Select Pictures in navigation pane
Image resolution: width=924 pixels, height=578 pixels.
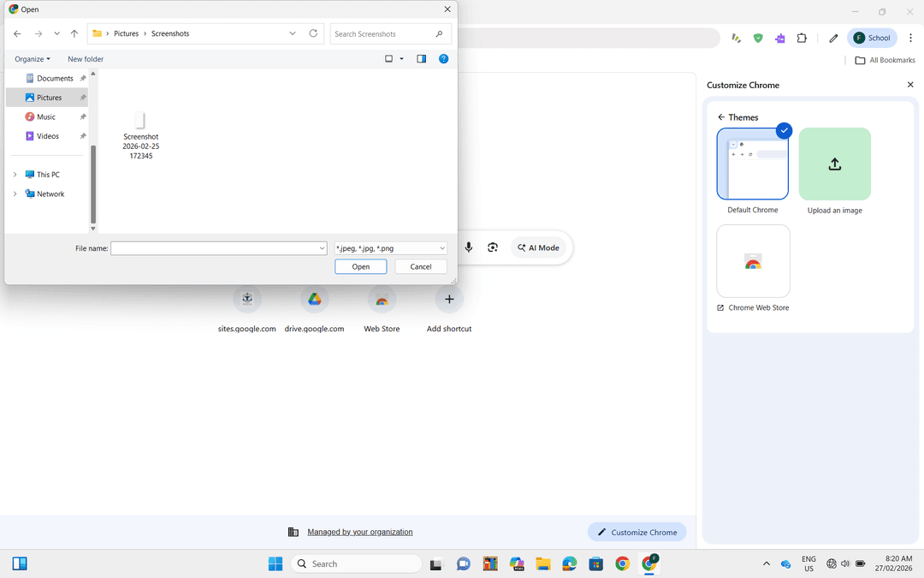(49, 98)
